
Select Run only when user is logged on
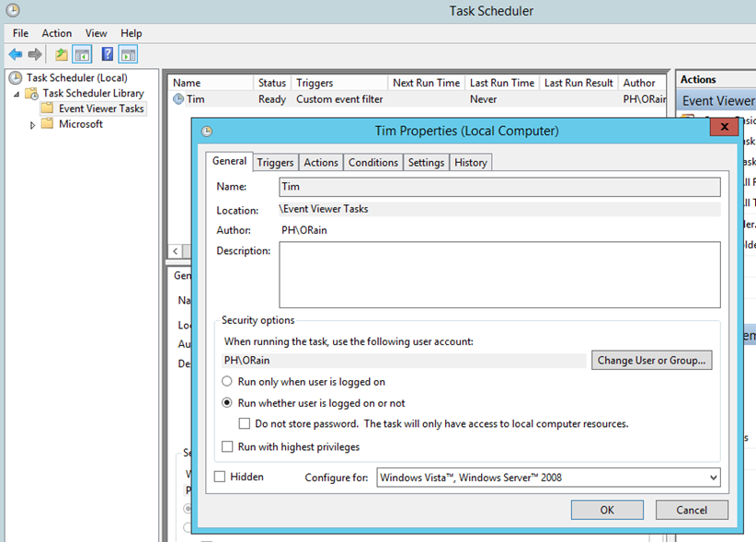coord(227,382)
